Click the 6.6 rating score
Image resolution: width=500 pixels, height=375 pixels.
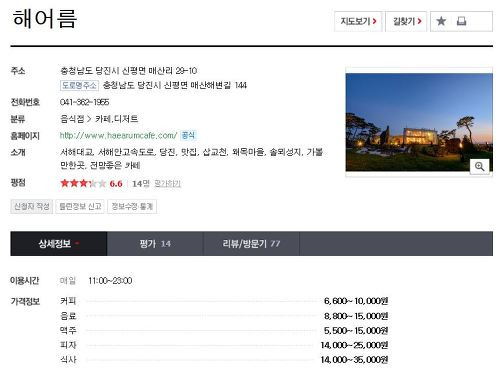pos(116,184)
